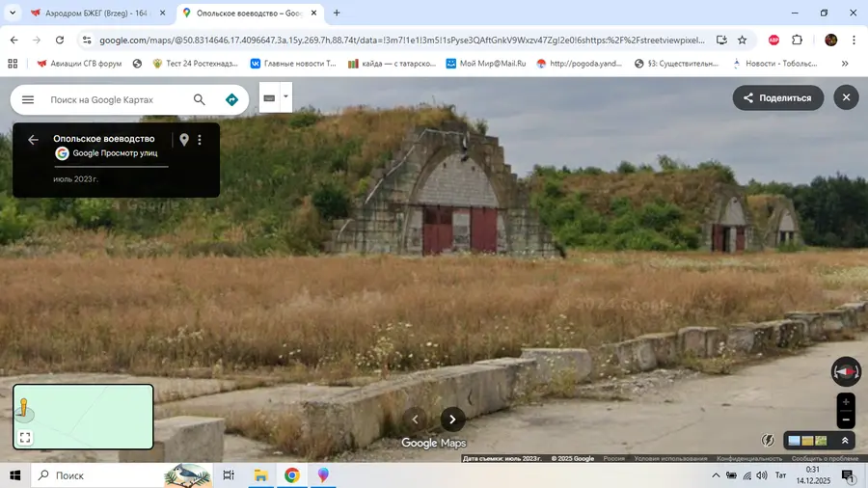Screen dimensions: 868x488
Task: Open the Авиации СГВ форум bookmark
Action: point(77,64)
